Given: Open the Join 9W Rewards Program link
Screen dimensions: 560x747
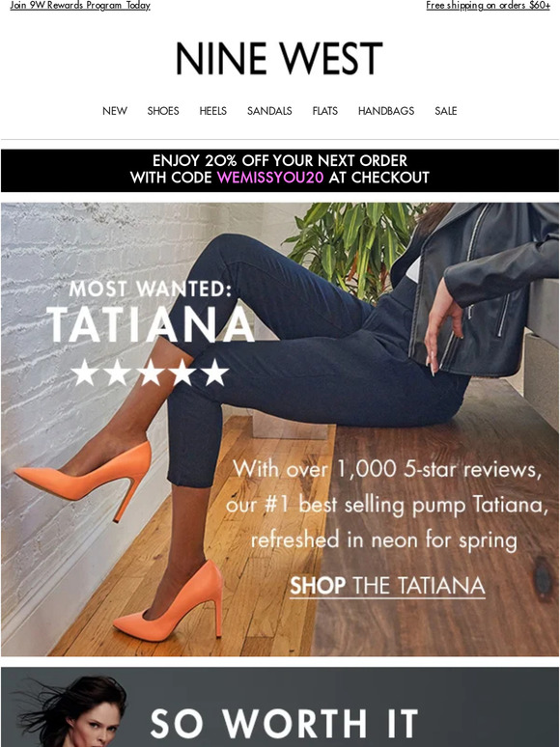Looking at the screenshot, I should click(x=80, y=5).
